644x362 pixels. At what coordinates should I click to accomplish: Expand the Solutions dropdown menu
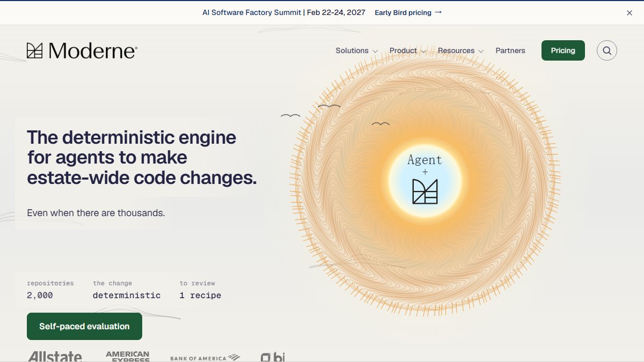[357, 50]
